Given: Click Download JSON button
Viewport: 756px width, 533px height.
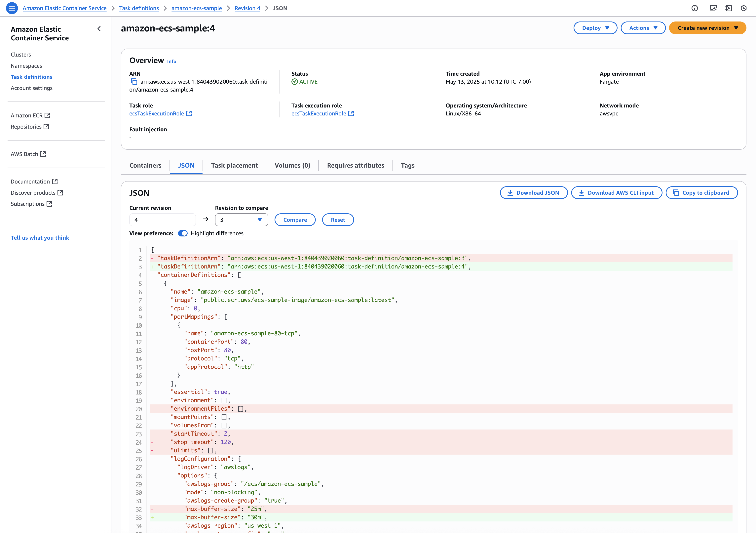Looking at the screenshot, I should [534, 193].
